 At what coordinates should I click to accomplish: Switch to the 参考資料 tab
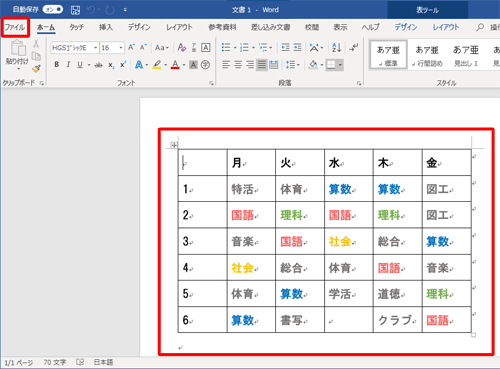[222, 27]
